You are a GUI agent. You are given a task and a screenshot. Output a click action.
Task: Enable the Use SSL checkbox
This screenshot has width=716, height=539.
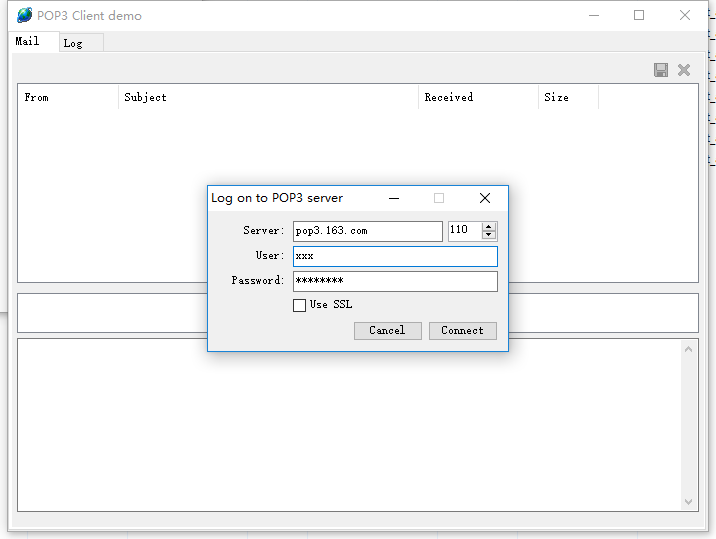click(x=299, y=305)
